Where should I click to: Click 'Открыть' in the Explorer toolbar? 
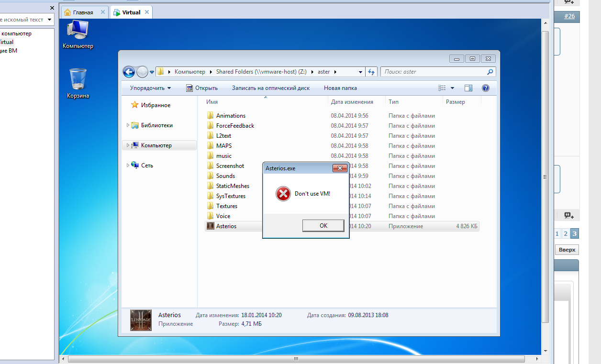pyautogui.click(x=202, y=88)
